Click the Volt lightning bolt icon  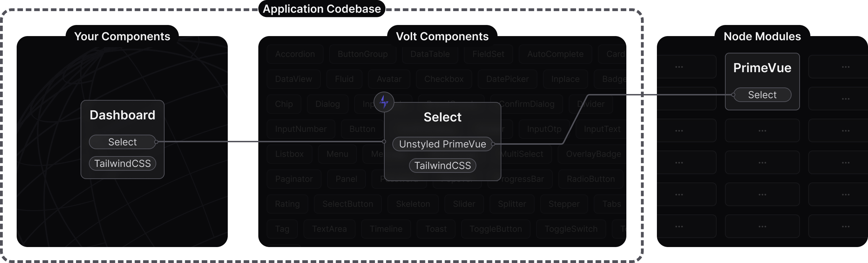click(384, 102)
